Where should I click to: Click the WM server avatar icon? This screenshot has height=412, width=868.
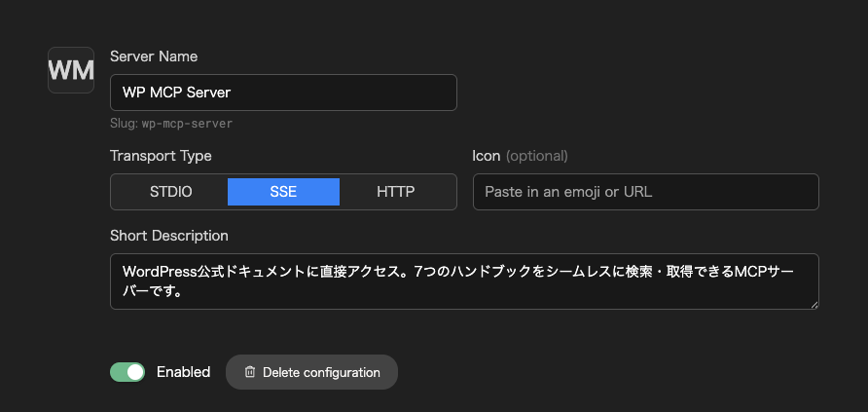pos(71,70)
